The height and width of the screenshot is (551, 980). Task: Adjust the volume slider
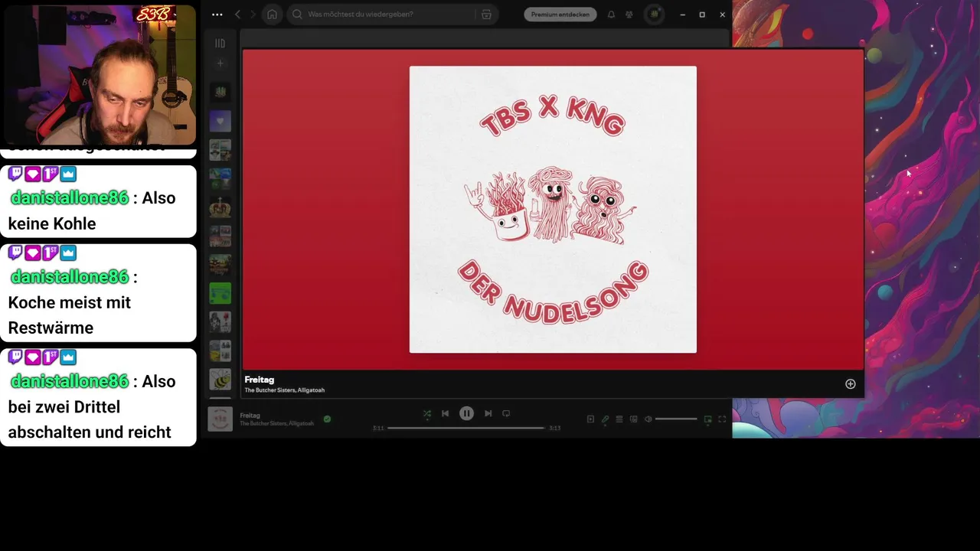click(676, 419)
